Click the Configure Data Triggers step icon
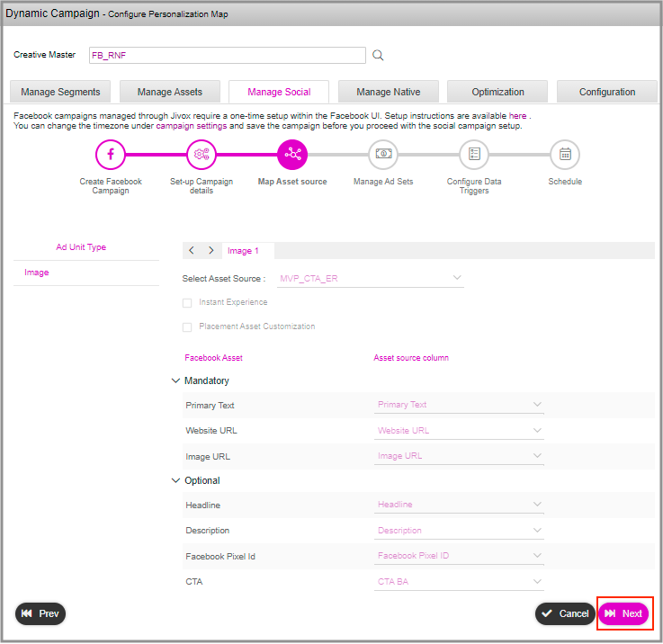This screenshot has width=663, height=644. point(474,154)
